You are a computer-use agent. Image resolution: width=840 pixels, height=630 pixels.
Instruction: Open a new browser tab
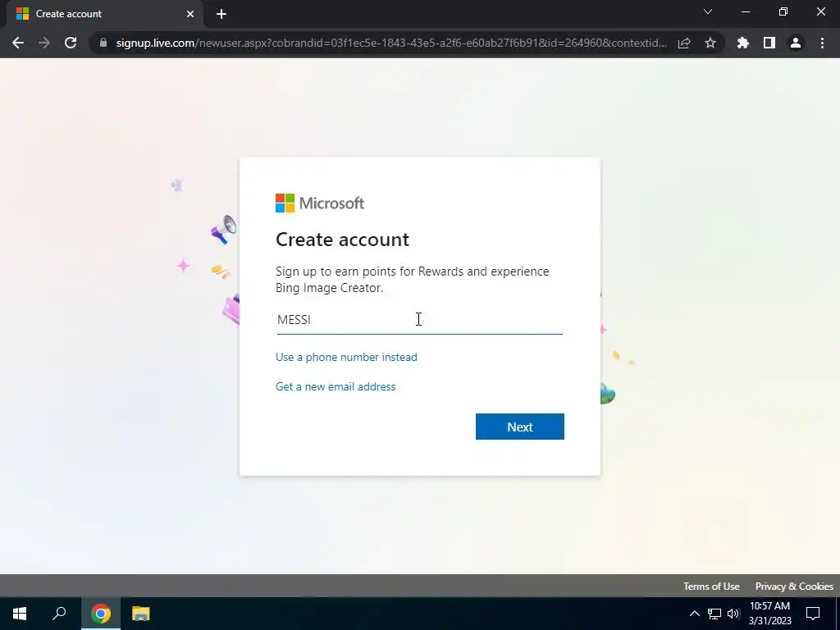pos(221,14)
